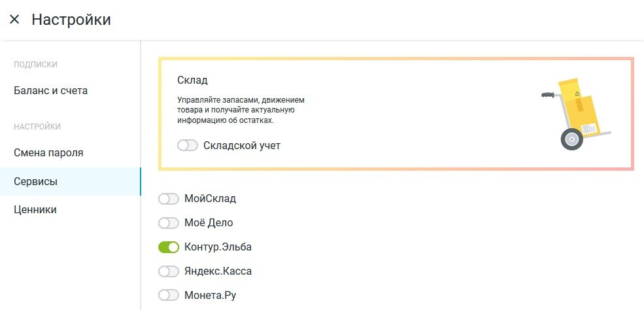Open the Ценники settings page

pos(35,209)
